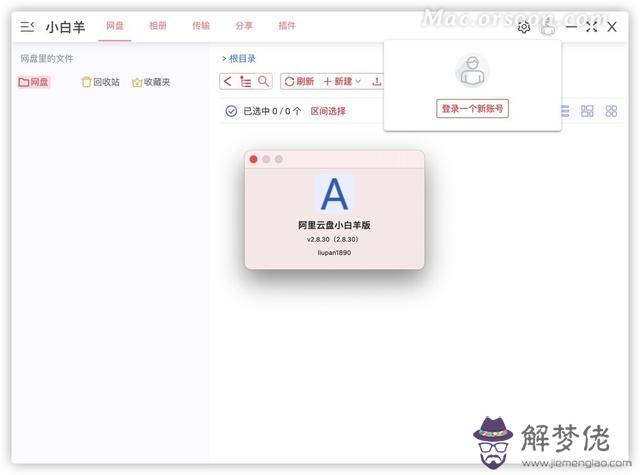Switch to the 传输 tab
Screen dimensions: 640x475
[201, 26]
